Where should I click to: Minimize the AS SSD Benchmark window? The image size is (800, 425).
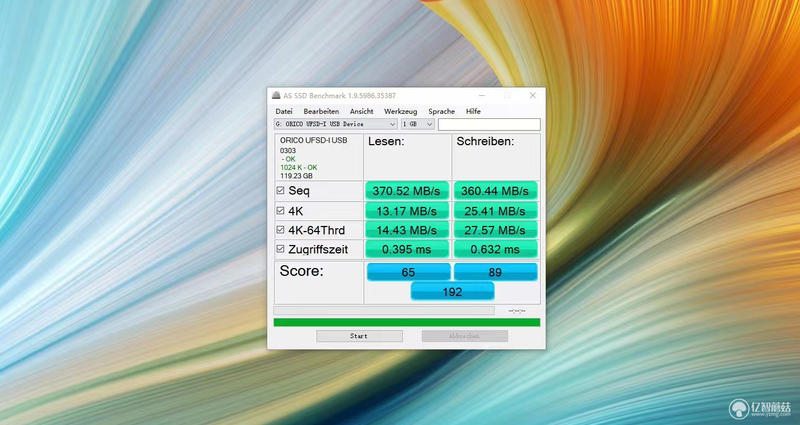coord(482,95)
